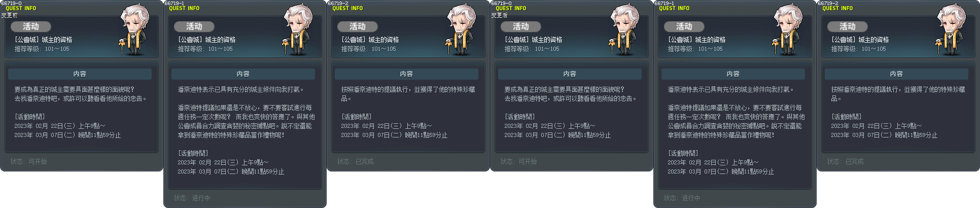Click the 推荐等级: 101~105 text in the 变更后 panel
This screenshot has height=208, width=980.
532,49
